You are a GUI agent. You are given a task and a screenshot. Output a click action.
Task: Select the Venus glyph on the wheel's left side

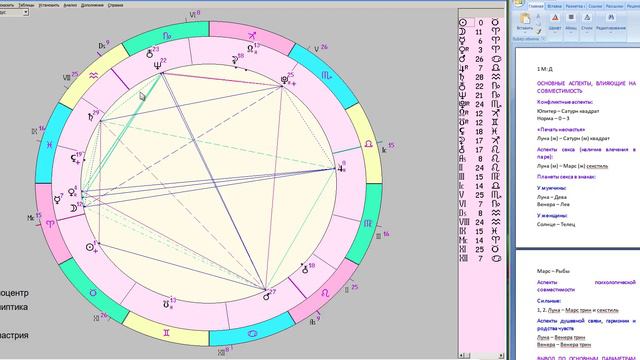(71, 192)
